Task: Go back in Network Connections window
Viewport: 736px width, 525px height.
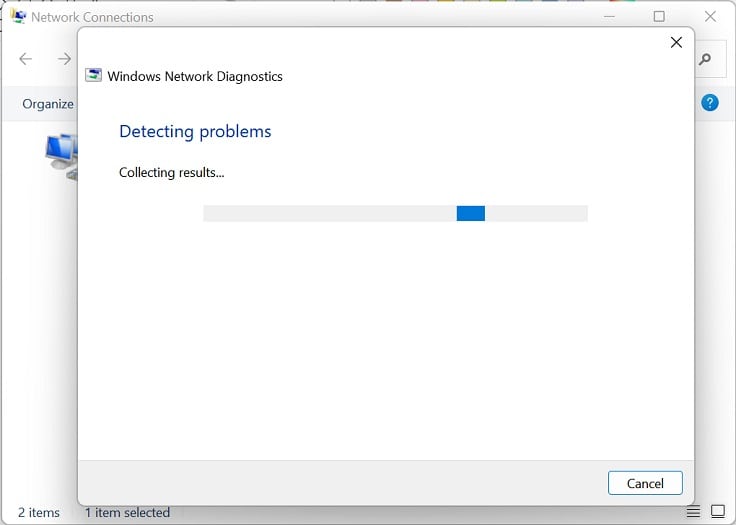Action: point(26,59)
